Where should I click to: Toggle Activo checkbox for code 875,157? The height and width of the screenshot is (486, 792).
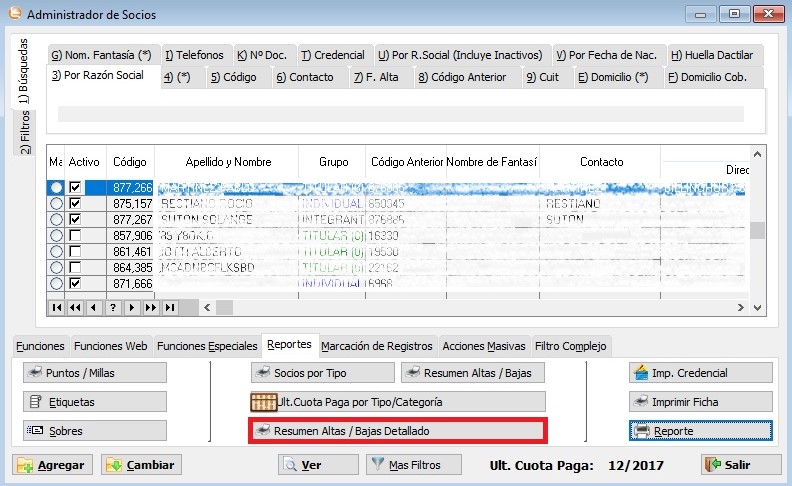click(75, 203)
